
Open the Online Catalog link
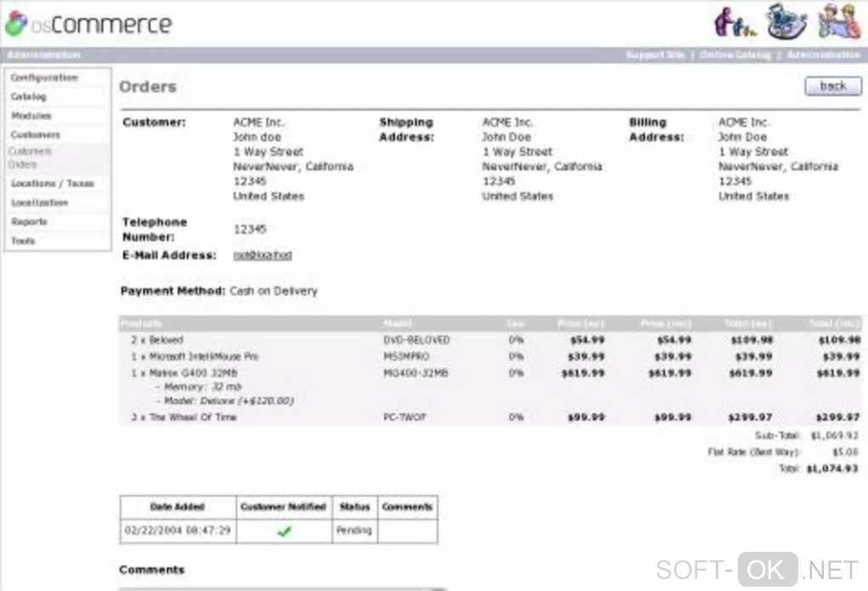click(735, 55)
